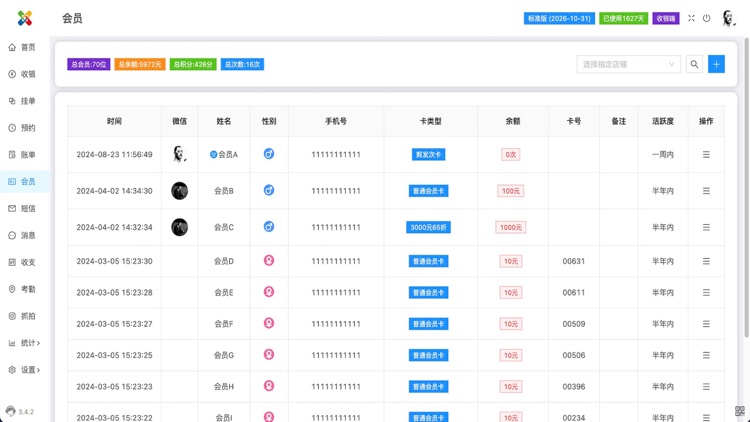Viewport: 750px width, 422px height.
Task: Click the 标准版 (2026-10-31) badge
Action: point(559,18)
